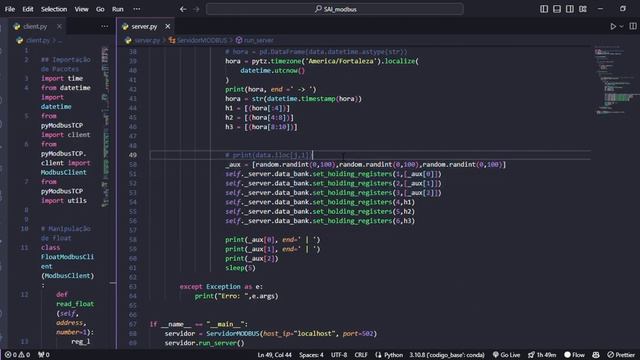Click the client.py minimap

(x=105, y=127)
